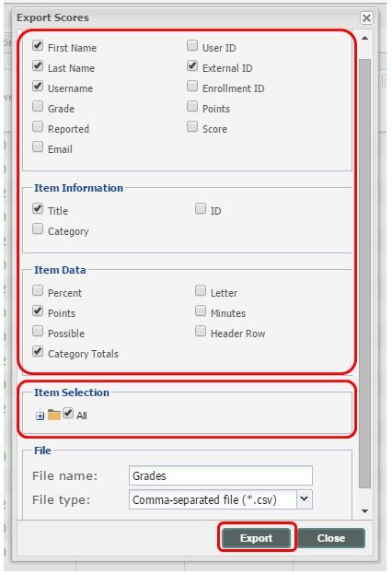Uncheck the First Name checkbox

pyautogui.click(x=38, y=46)
